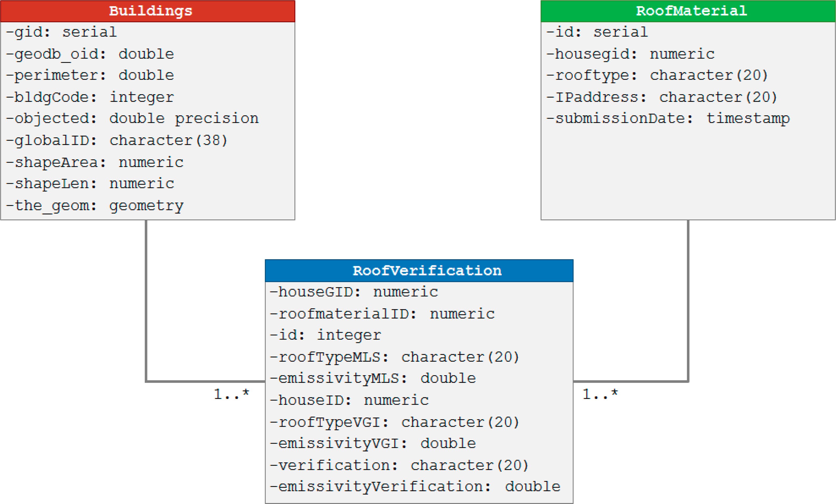Select the roofmaterialID: numeric attribute
This screenshot has width=836, height=504.
pyautogui.click(x=382, y=314)
